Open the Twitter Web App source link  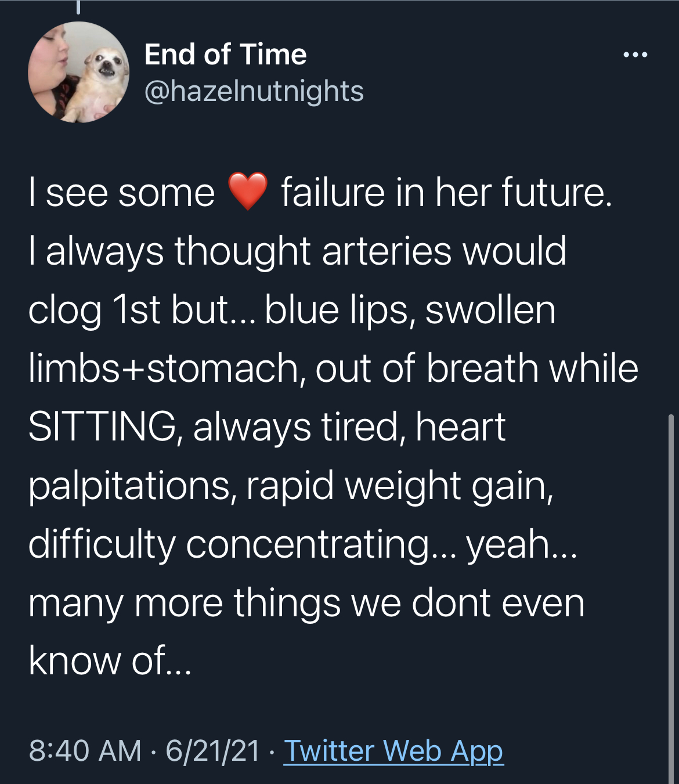tap(393, 751)
